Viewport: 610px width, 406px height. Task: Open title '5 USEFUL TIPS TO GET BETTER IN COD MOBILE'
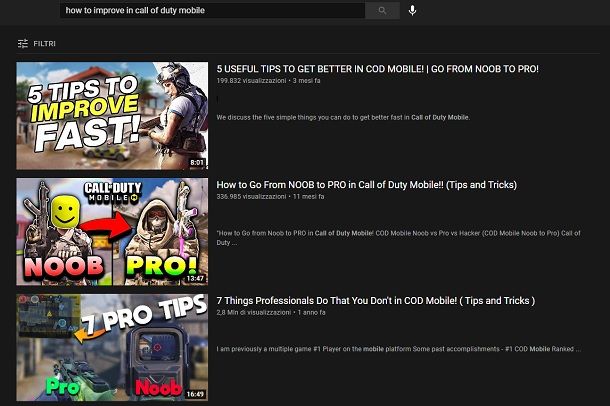point(377,69)
